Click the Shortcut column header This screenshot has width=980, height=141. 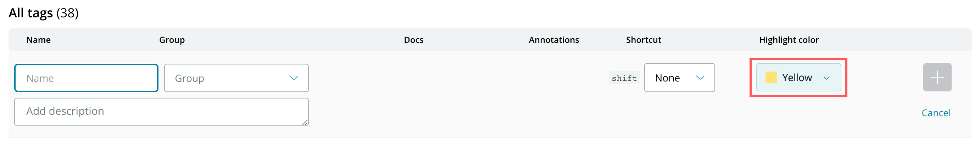tap(644, 40)
